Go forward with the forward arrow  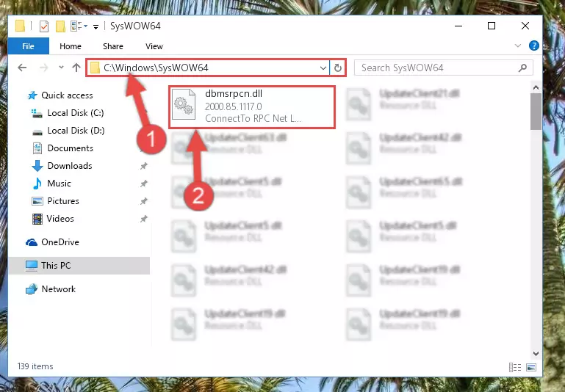(x=43, y=68)
